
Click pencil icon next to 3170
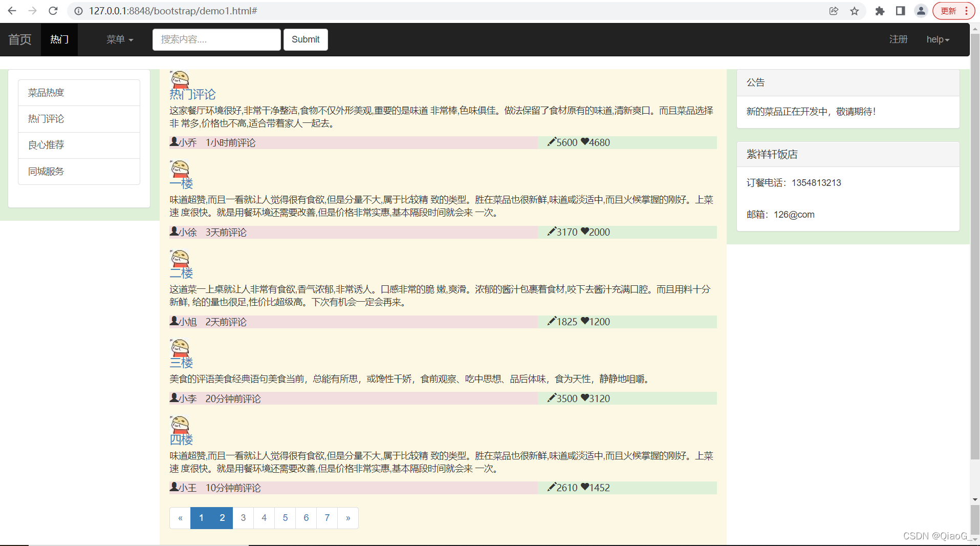point(552,231)
